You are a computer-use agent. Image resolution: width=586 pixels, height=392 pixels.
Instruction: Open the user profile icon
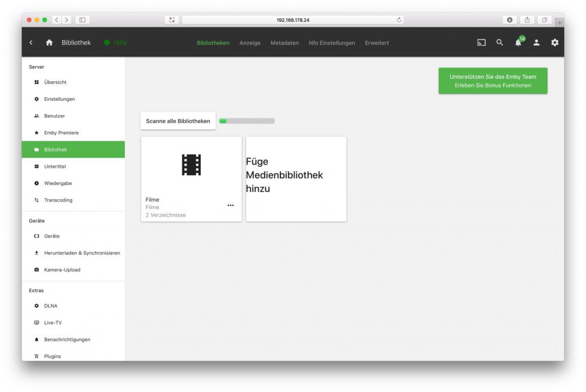pyautogui.click(x=536, y=42)
